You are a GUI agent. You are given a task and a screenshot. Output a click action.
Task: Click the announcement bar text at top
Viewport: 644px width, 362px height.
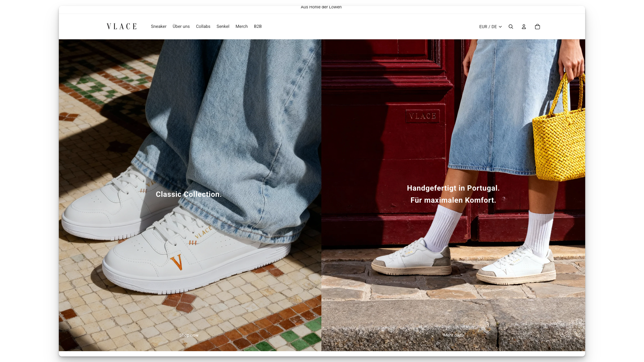(321, 7)
